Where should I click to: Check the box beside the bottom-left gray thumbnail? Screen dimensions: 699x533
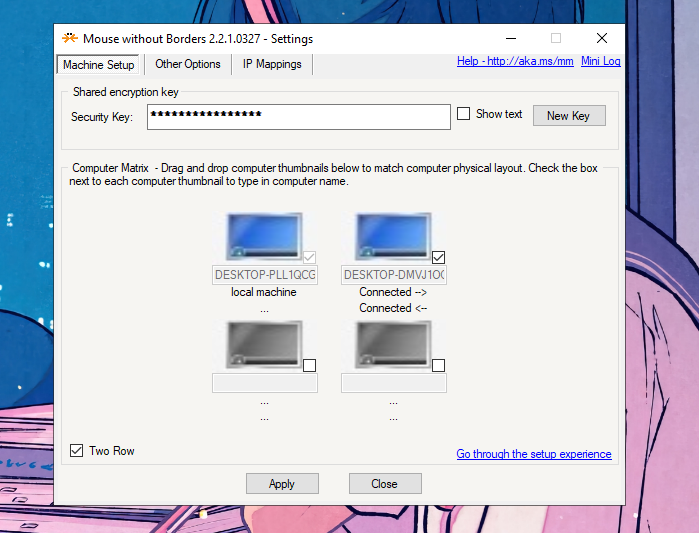pos(309,365)
